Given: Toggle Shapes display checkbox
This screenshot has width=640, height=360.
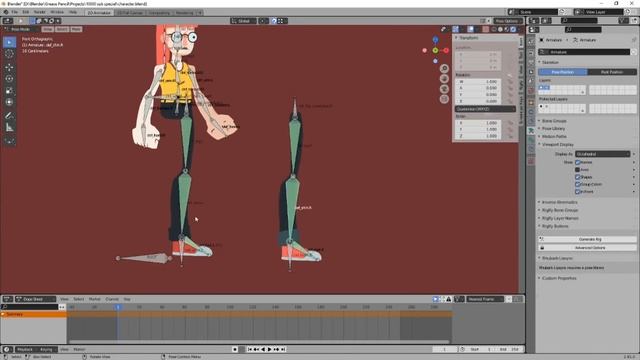Looking at the screenshot, I should [578, 177].
